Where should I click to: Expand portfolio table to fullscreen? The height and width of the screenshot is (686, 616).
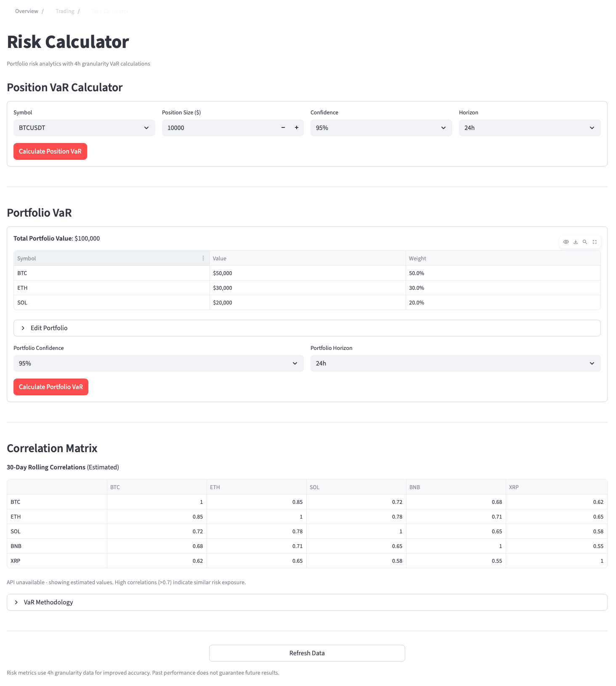[x=595, y=242]
